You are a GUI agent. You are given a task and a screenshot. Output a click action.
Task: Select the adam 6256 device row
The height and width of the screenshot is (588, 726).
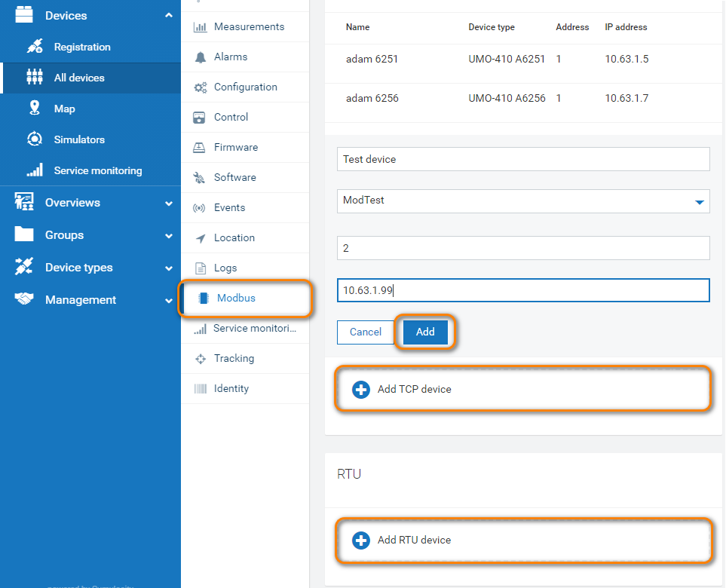click(523, 103)
